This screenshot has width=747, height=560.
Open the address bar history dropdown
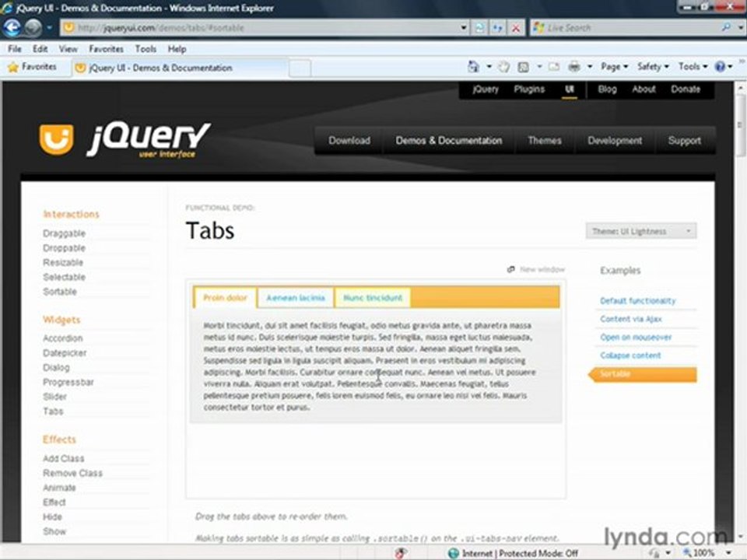point(464,28)
